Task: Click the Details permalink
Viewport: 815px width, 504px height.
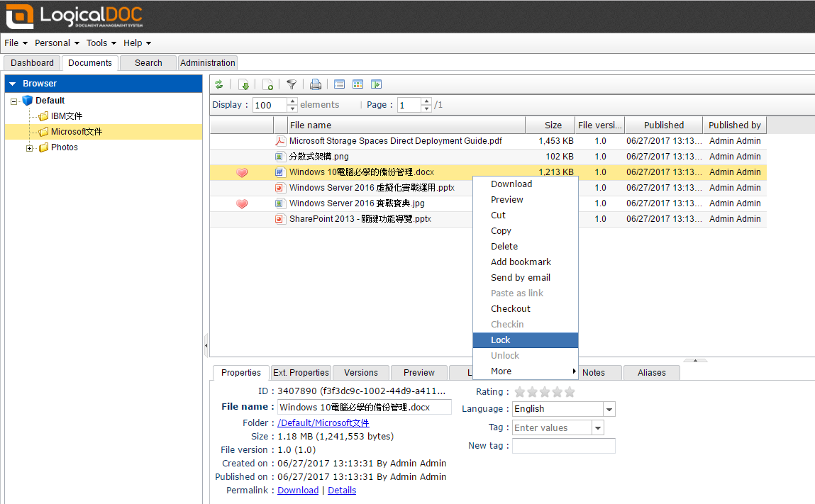Action: point(342,491)
